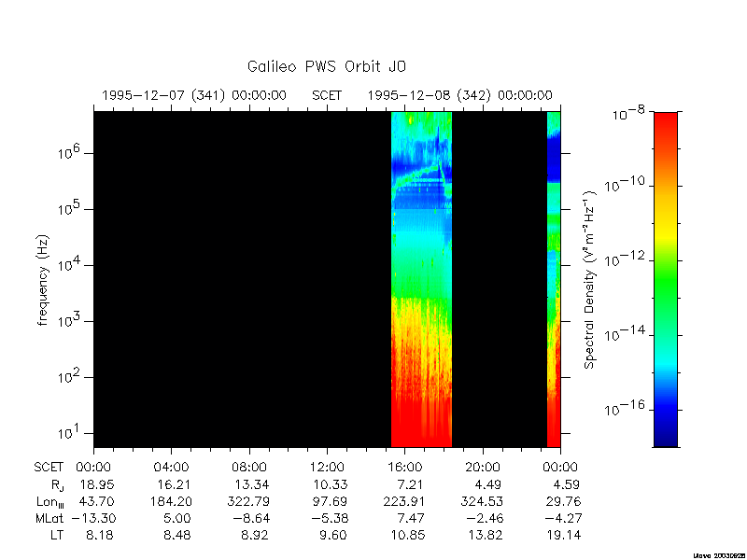
Task: Select the 16:00 time tick label
Action: (x=404, y=468)
